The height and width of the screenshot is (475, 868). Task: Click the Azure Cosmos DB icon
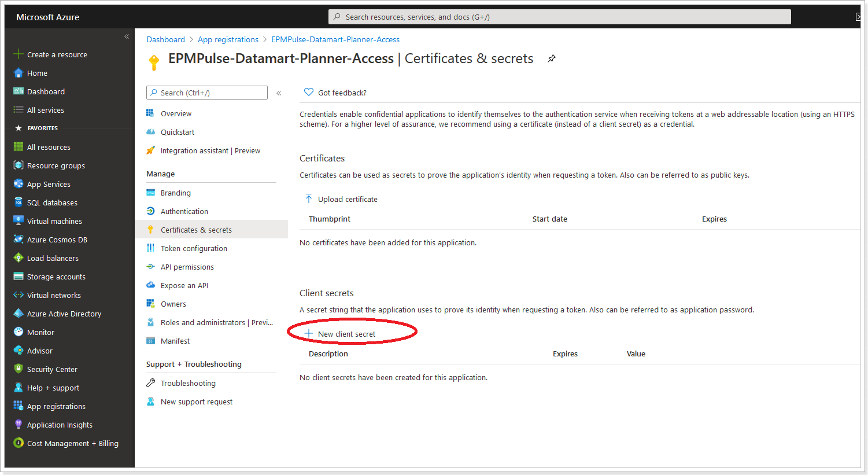point(18,240)
